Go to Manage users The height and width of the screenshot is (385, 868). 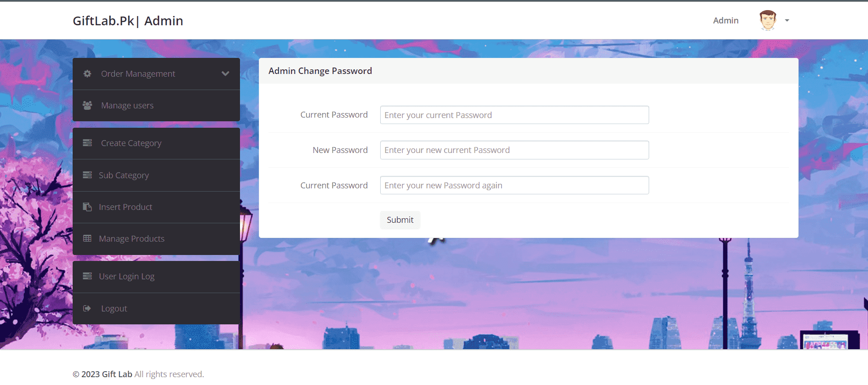click(x=156, y=106)
